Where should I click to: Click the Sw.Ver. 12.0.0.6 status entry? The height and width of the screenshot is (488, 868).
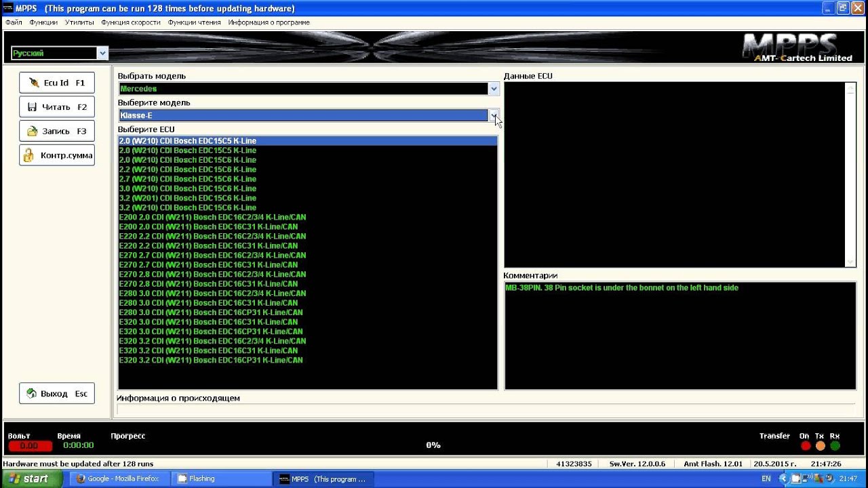point(637,464)
